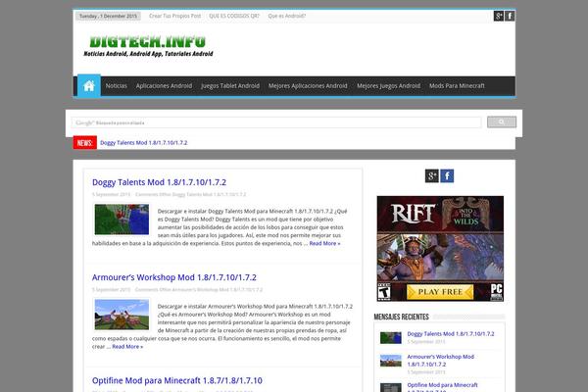This screenshot has height=392, width=588.
Task: Select sidebar Doggy Talents post thumbnail
Action: pos(391,337)
